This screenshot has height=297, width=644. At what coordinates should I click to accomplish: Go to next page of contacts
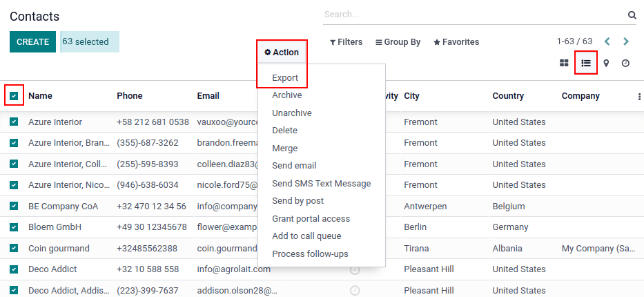click(626, 41)
